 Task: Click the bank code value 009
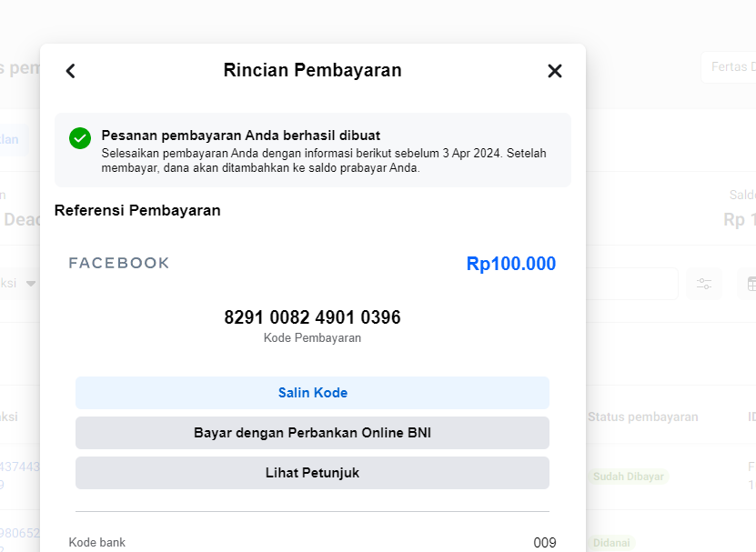pos(545,543)
